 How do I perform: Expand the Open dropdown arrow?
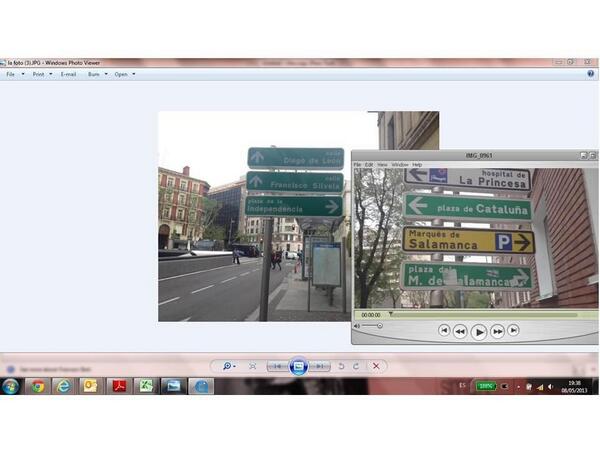point(134,74)
